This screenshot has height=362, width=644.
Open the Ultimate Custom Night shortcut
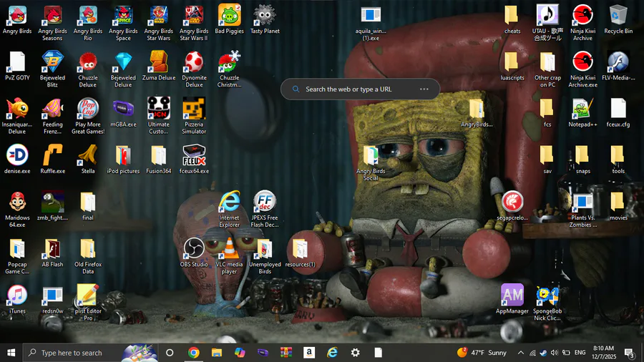tap(159, 116)
